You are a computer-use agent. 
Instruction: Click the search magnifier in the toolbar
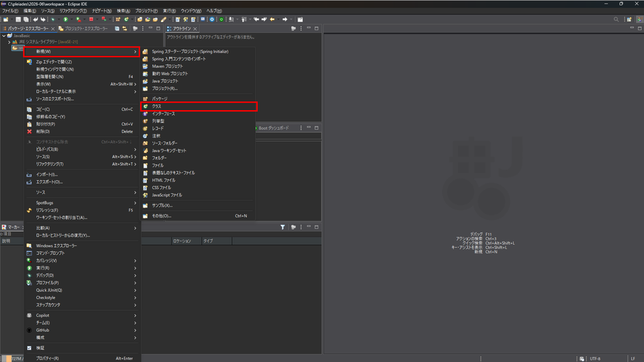point(616,20)
